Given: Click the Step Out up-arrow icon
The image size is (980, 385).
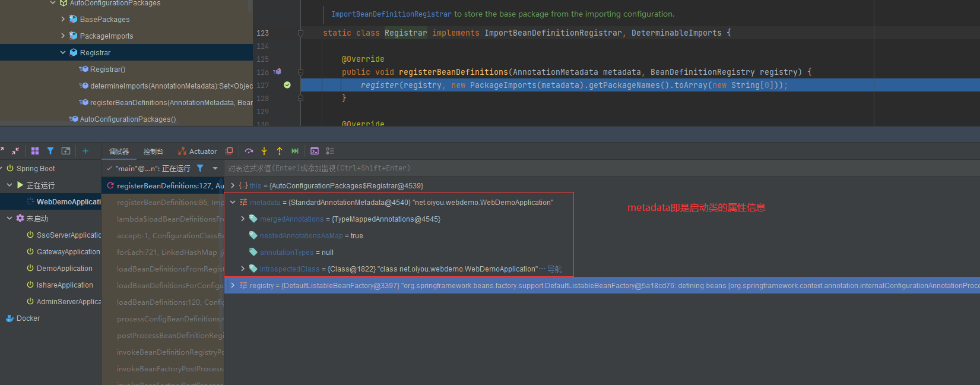Looking at the screenshot, I should pyautogui.click(x=280, y=151).
